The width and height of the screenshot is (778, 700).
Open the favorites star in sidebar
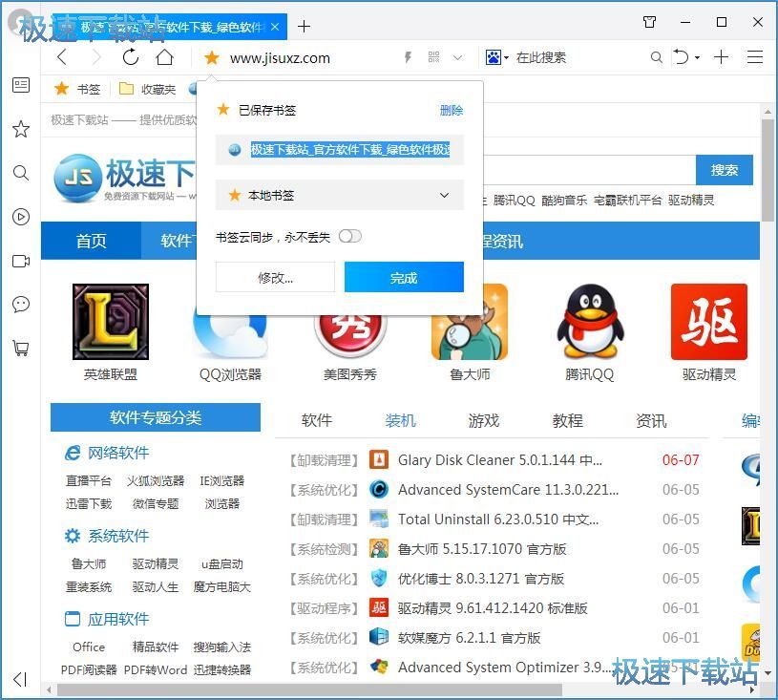pos(21,129)
